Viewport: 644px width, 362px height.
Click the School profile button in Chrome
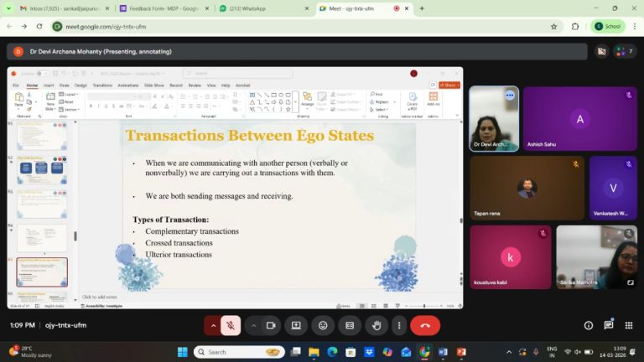pos(608,26)
